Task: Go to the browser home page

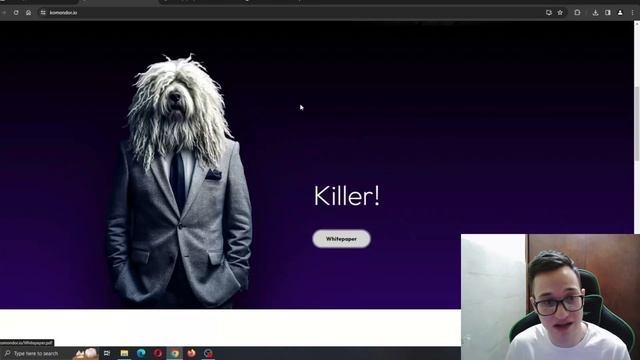Action: 28,13
